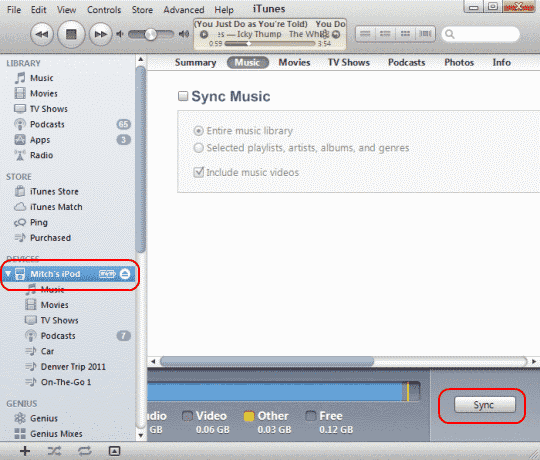Show the artwork viewer button
The width and height of the screenshot is (540, 460).
[x=114, y=451]
